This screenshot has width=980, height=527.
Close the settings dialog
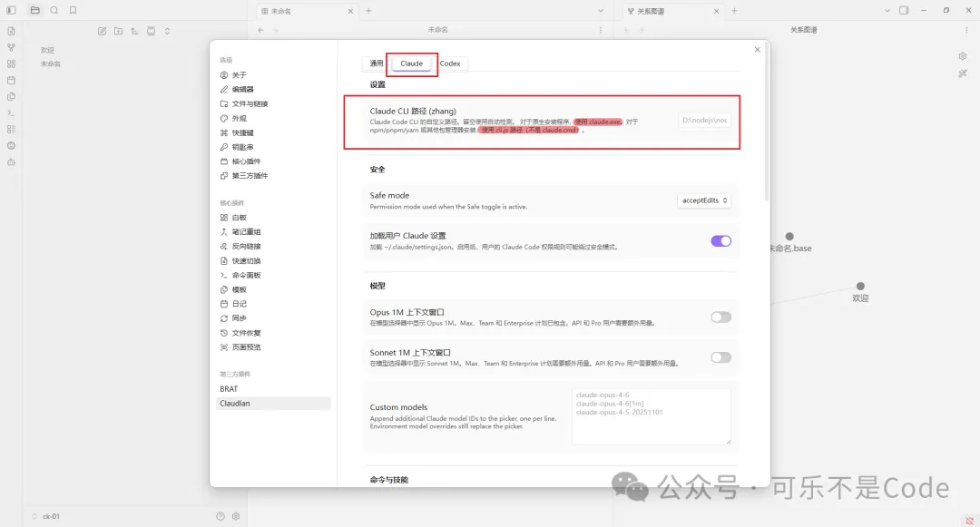(x=758, y=49)
